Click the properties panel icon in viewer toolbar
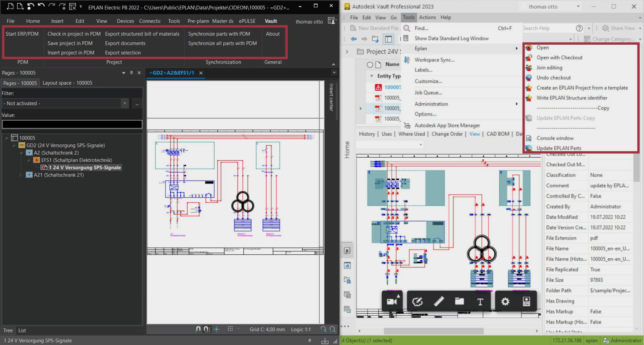The width and height of the screenshot is (644, 345). point(526,301)
